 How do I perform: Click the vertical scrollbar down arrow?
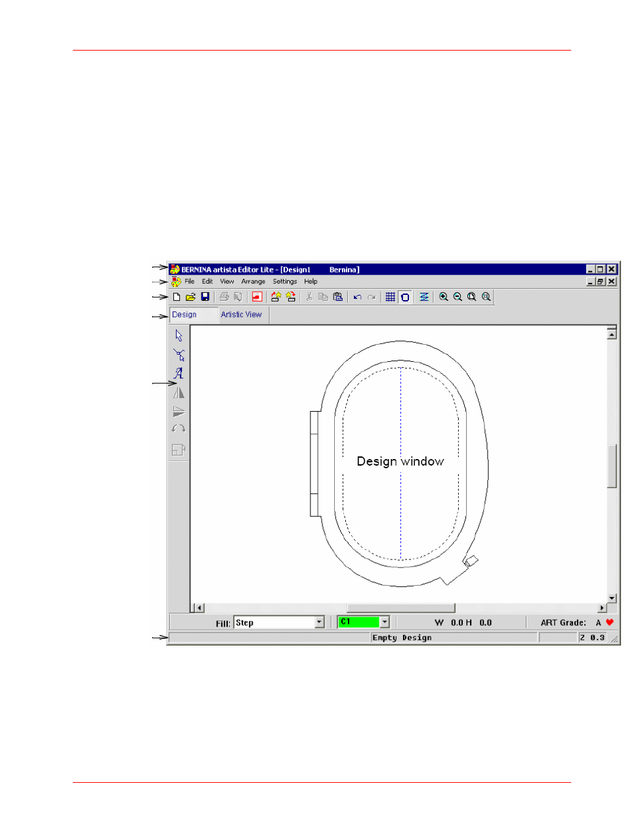[x=612, y=598]
